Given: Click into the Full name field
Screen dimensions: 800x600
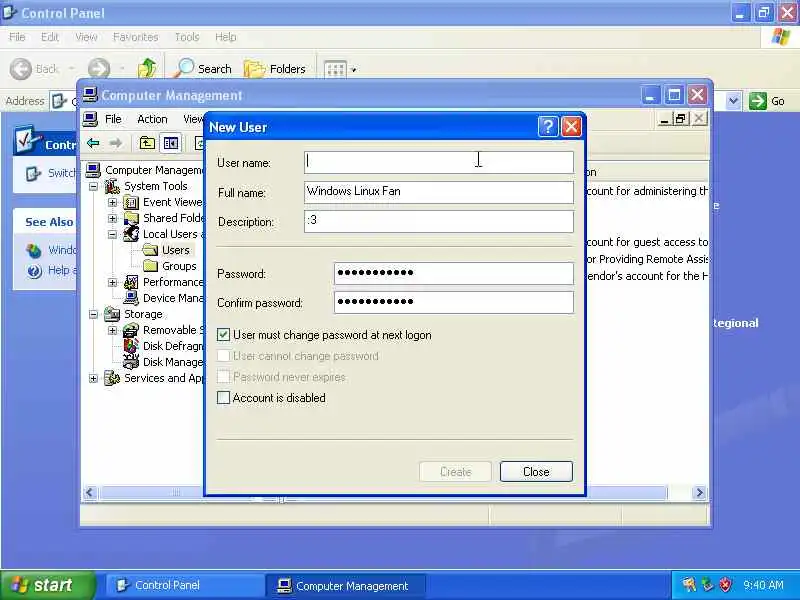Looking at the screenshot, I should click(x=439, y=192).
